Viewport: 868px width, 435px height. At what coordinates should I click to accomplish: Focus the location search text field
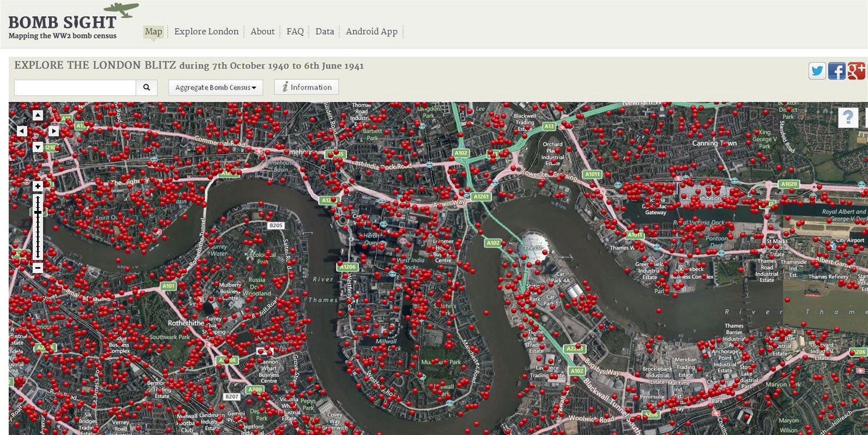coord(75,88)
